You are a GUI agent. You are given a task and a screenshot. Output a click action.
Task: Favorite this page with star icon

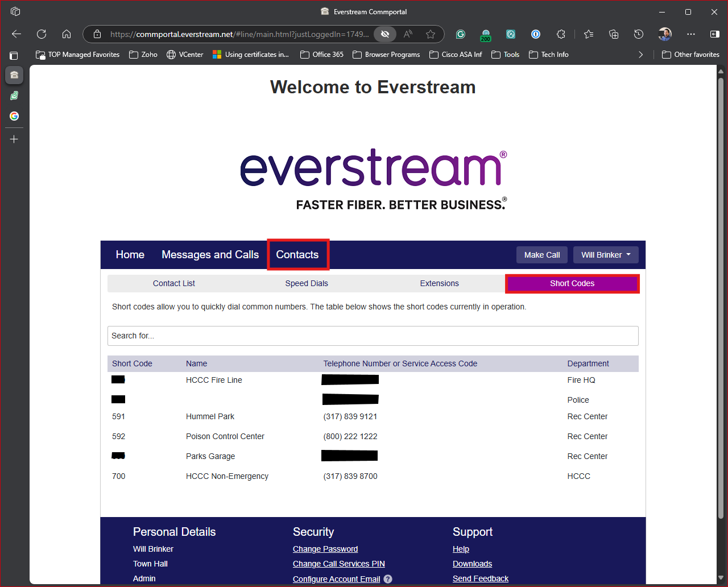[431, 34]
